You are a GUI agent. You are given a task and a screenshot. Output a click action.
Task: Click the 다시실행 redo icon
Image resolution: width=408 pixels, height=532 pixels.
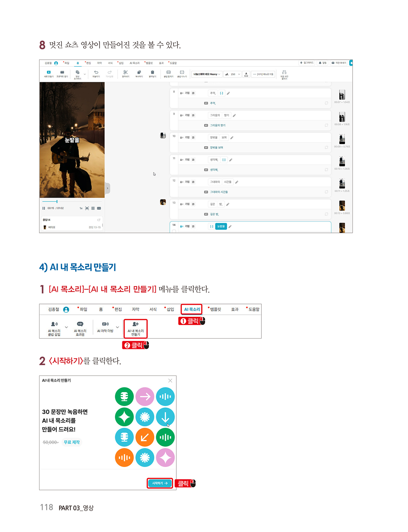click(x=109, y=72)
